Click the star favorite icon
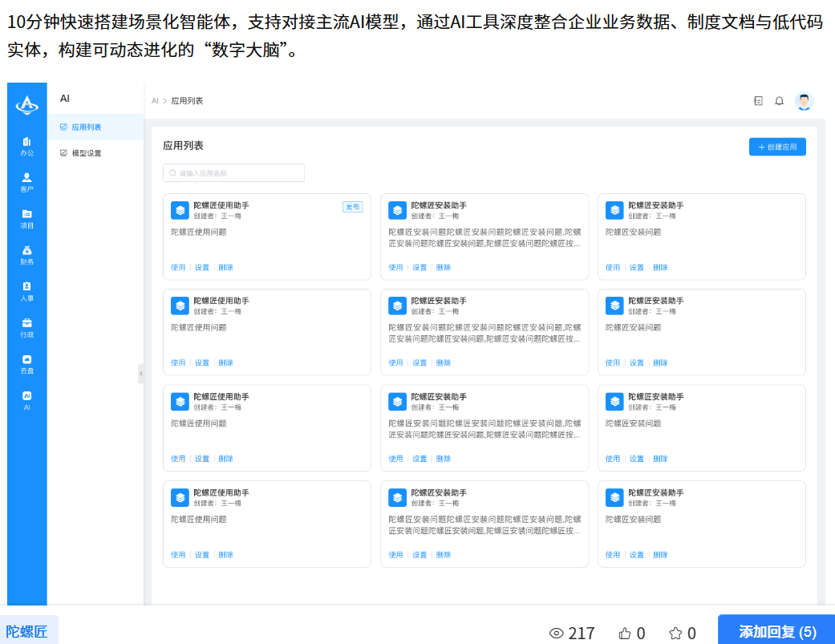This screenshot has width=835, height=644. 675,633
